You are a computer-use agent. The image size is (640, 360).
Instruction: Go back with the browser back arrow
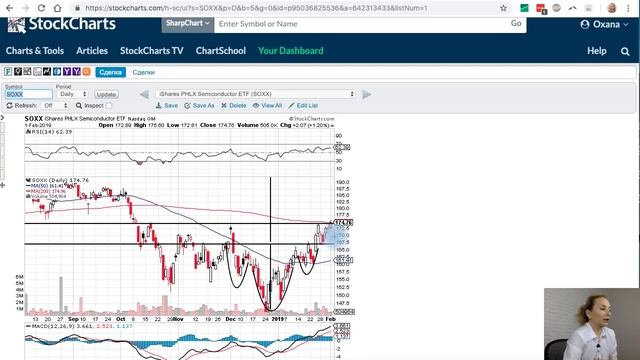(x=9, y=8)
